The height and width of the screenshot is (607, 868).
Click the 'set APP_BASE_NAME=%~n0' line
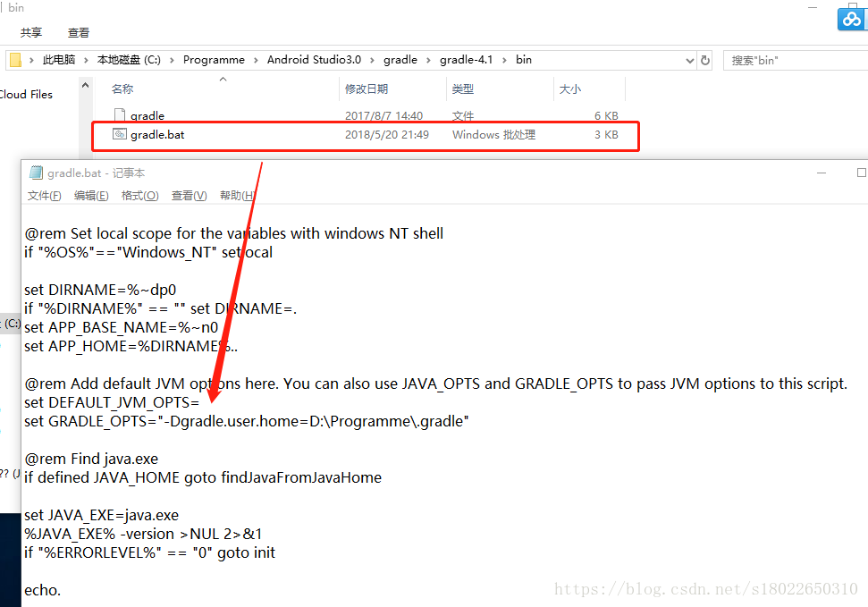click(122, 328)
